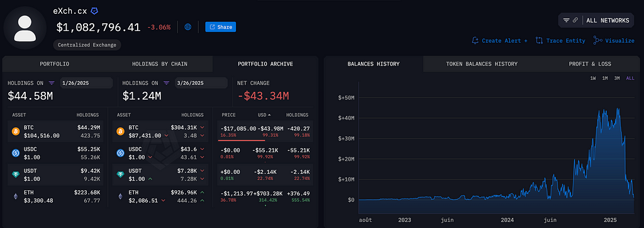The height and width of the screenshot is (228, 644).
Task: Select the 3M chart range
Action: pyautogui.click(x=617, y=78)
